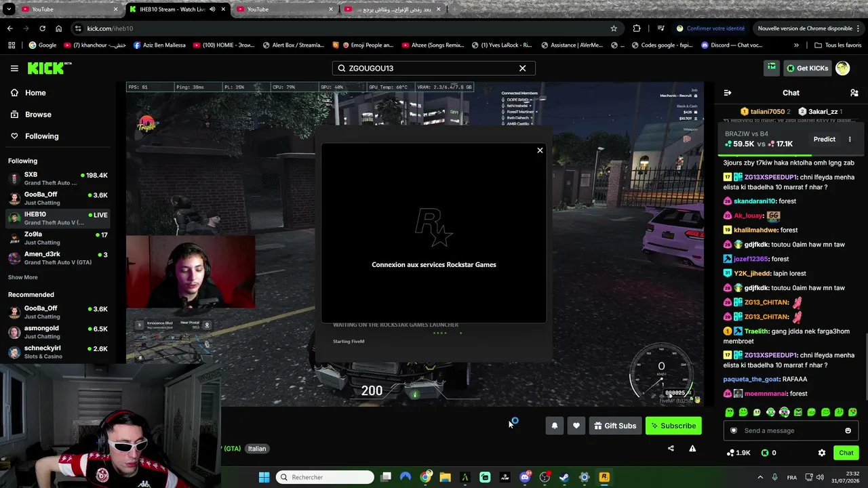Viewport: 868px width, 488px height.
Task: Mute the IHEB10 Stream tab audio
Action: click(212, 9)
